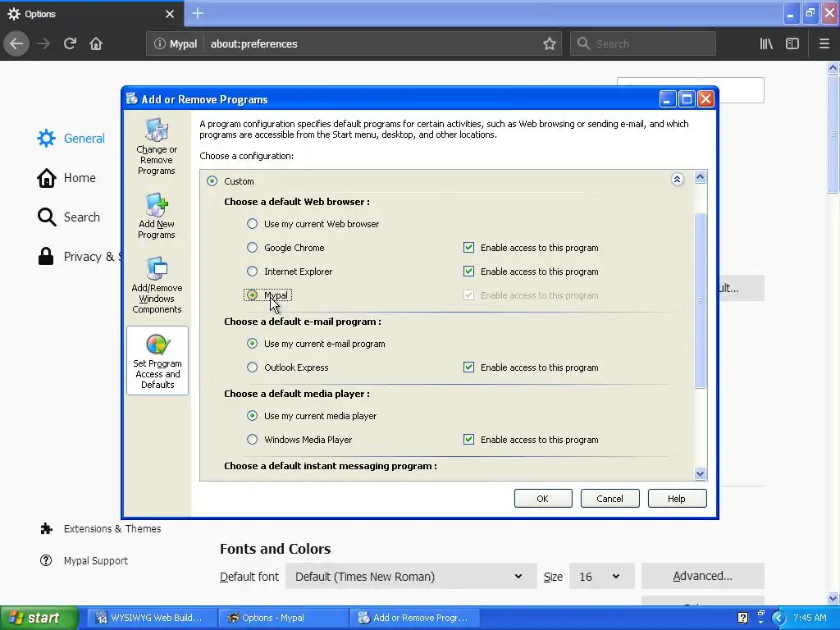Open the General preferences category
Screen dimensions: 840x630
tap(71, 138)
